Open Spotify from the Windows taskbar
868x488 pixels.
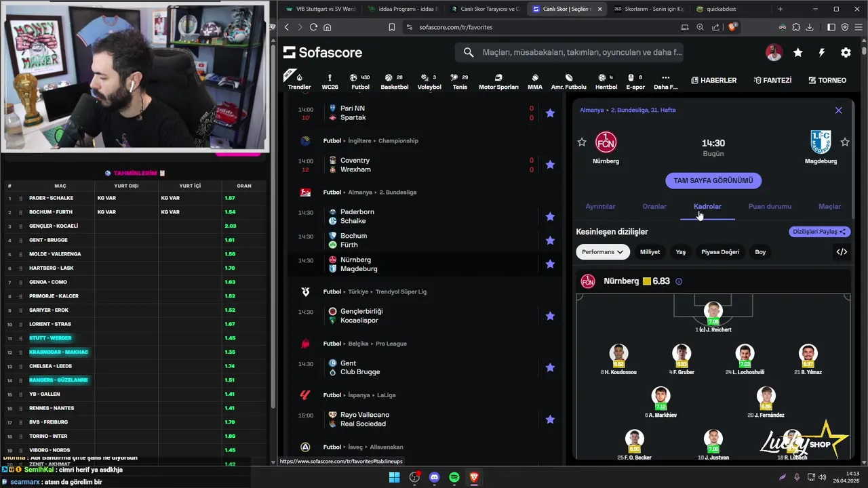click(x=454, y=477)
